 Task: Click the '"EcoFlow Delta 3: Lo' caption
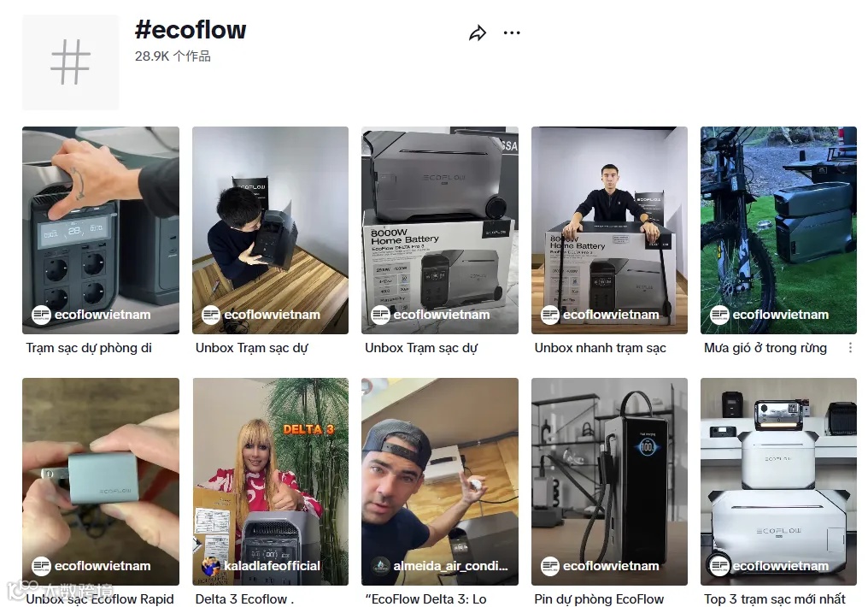[x=425, y=599]
